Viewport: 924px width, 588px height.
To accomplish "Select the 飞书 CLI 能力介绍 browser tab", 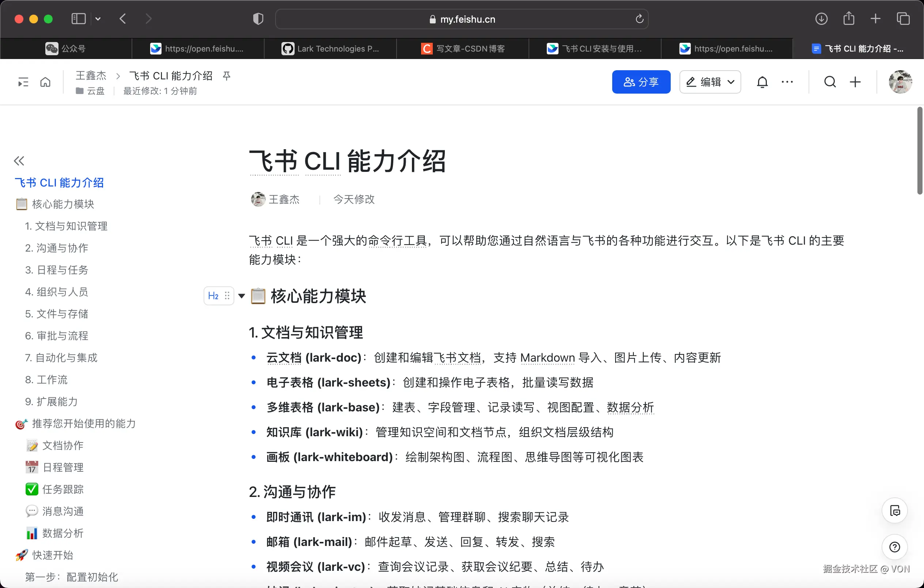I will (858, 49).
